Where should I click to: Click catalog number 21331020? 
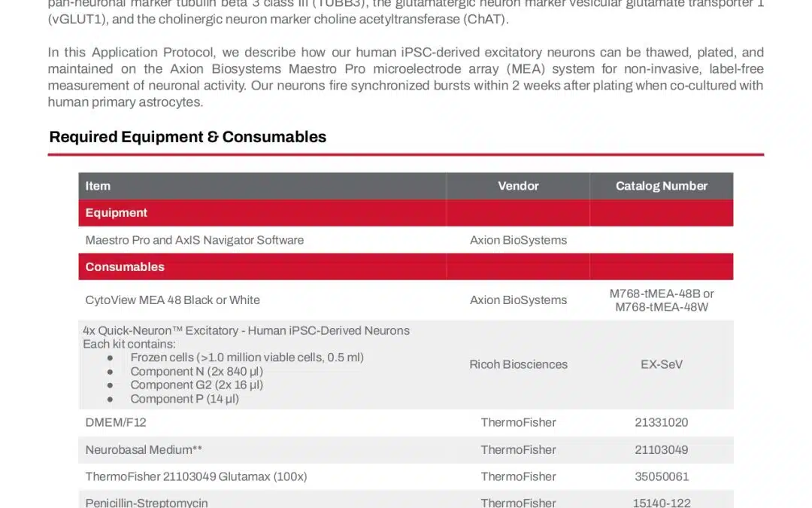pos(661,422)
